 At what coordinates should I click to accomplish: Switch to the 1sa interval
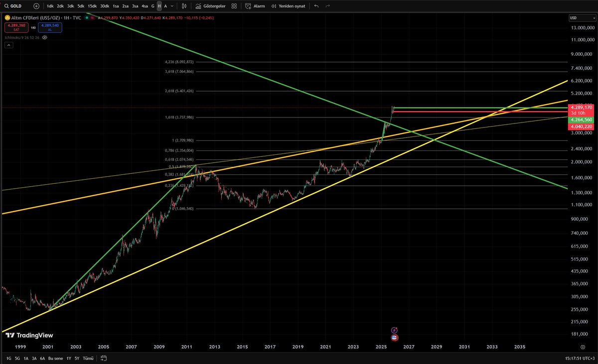(116, 6)
